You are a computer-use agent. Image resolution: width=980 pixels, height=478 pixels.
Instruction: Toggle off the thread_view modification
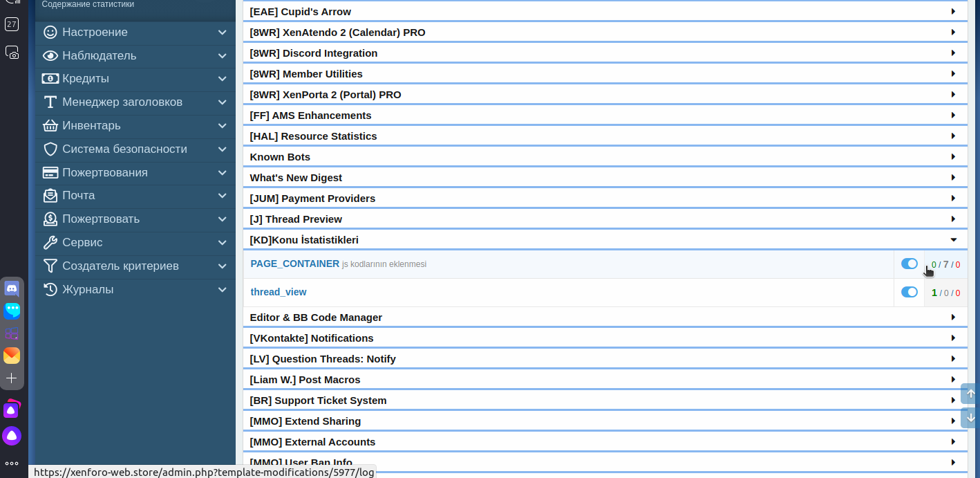tap(909, 292)
